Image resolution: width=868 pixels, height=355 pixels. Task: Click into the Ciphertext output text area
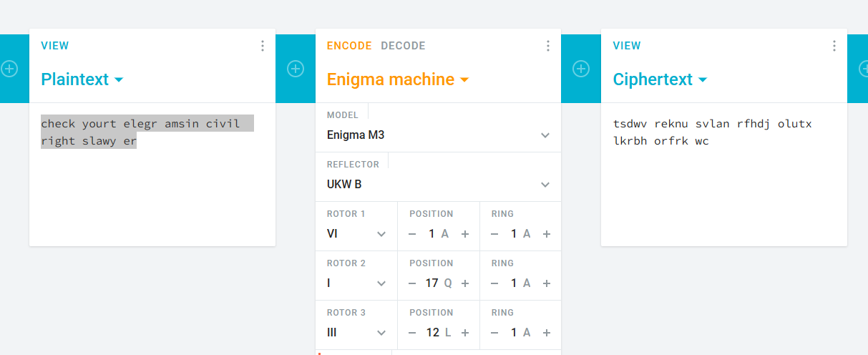click(x=723, y=186)
